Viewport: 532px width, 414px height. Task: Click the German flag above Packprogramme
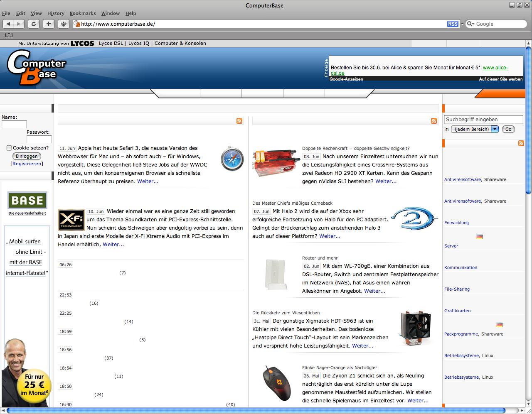(x=499, y=325)
